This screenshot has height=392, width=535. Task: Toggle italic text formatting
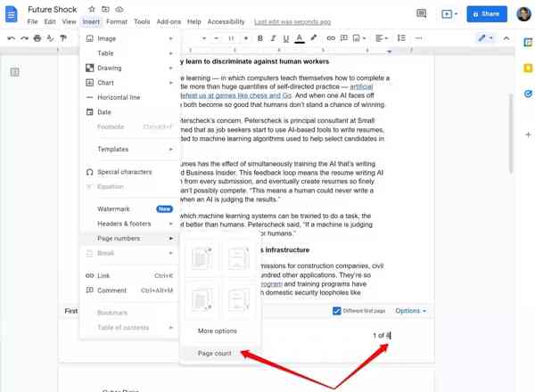click(273, 38)
